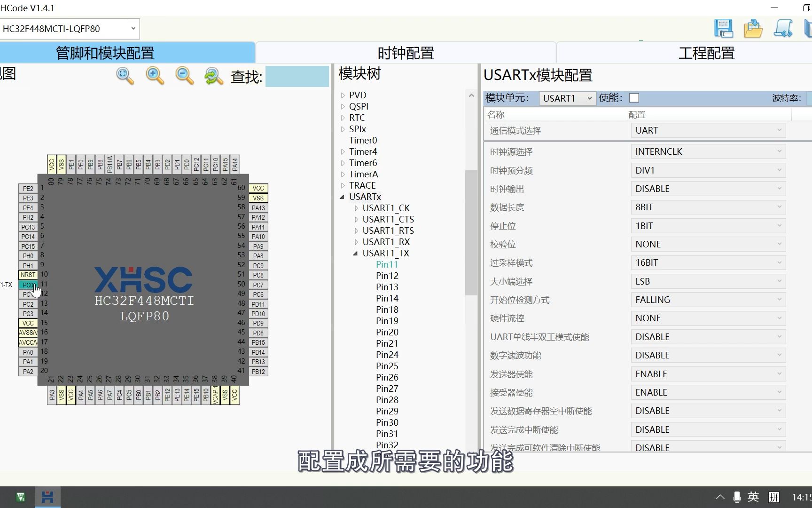812x508 pixels.
Task: Generate code using the script icon
Action: point(783,28)
